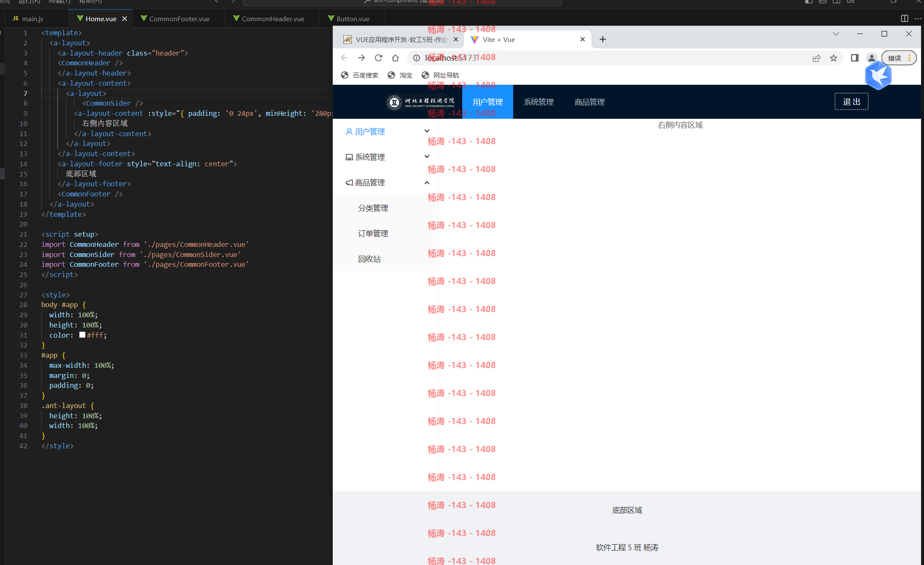Click the #fff color swatch in code
This screenshot has width=924, height=565.
point(82,335)
